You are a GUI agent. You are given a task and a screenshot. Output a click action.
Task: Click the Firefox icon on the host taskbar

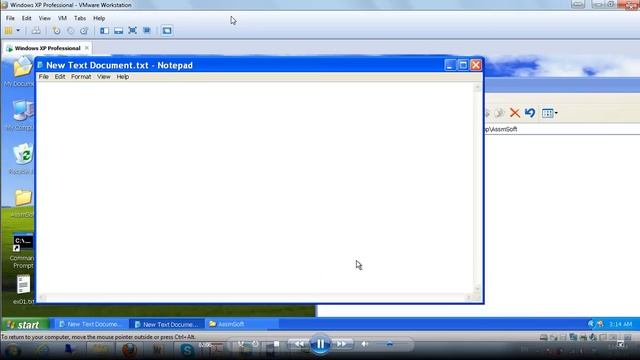click(129, 350)
